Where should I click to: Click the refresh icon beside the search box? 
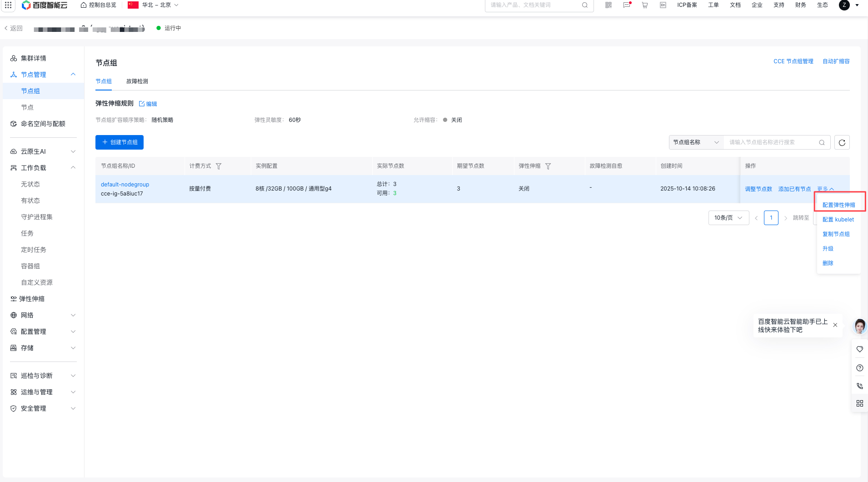[x=842, y=142]
